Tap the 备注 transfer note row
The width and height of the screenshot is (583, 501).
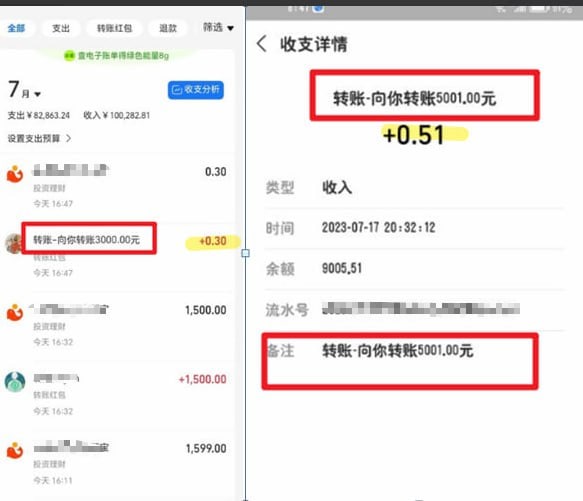click(400, 361)
